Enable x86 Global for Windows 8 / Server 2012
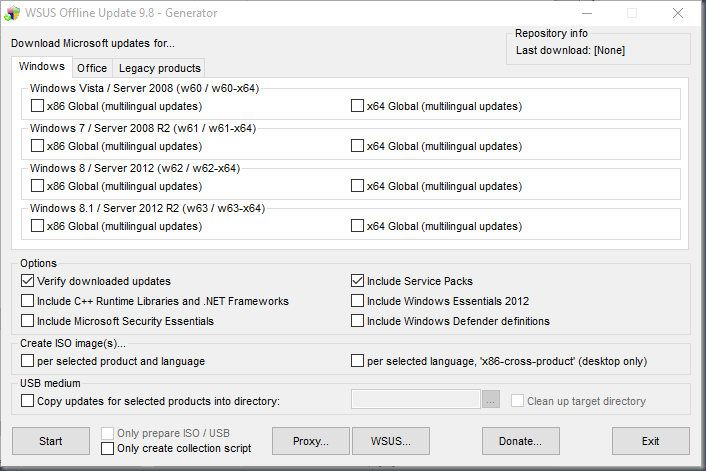This screenshot has height=471, width=706. click(38, 186)
